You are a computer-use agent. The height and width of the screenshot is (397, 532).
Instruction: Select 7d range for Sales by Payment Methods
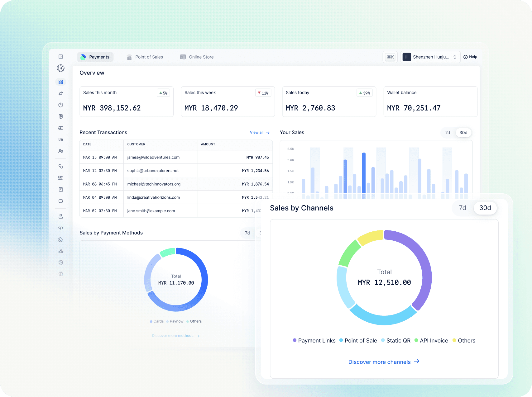pos(247,233)
